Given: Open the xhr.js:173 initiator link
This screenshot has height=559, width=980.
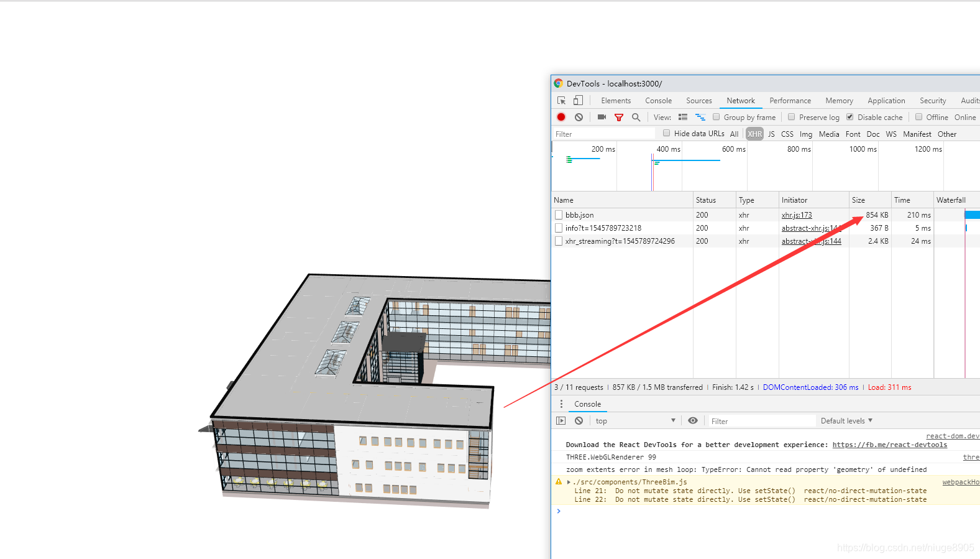Looking at the screenshot, I should coord(797,215).
